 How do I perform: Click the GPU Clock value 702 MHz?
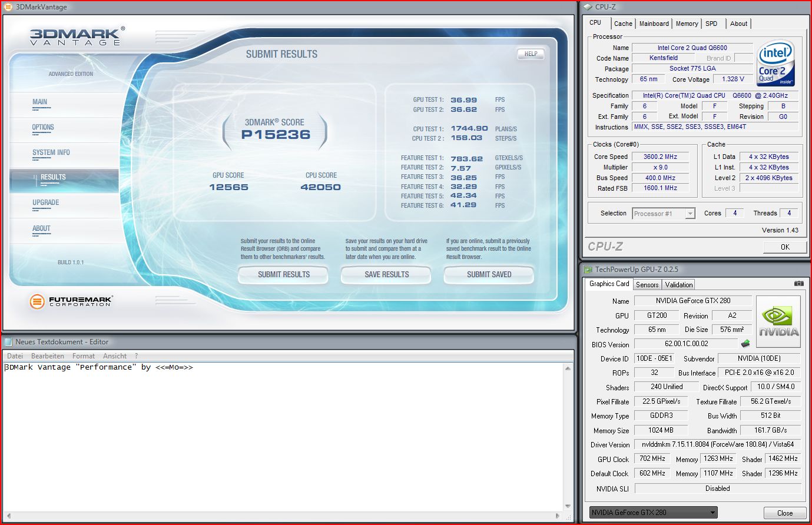(x=652, y=458)
